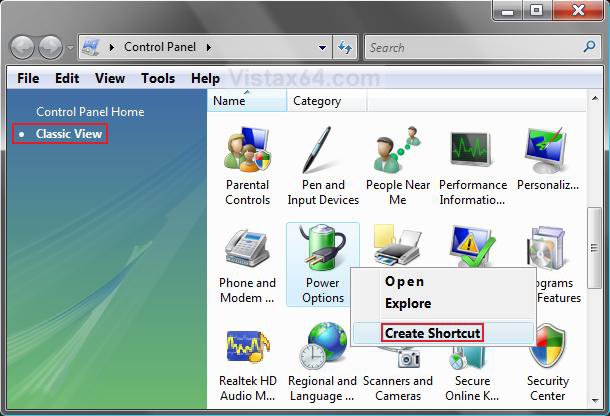This screenshot has height=416, width=610.
Task: Close the Control Panel window
Action: tap(578, 10)
